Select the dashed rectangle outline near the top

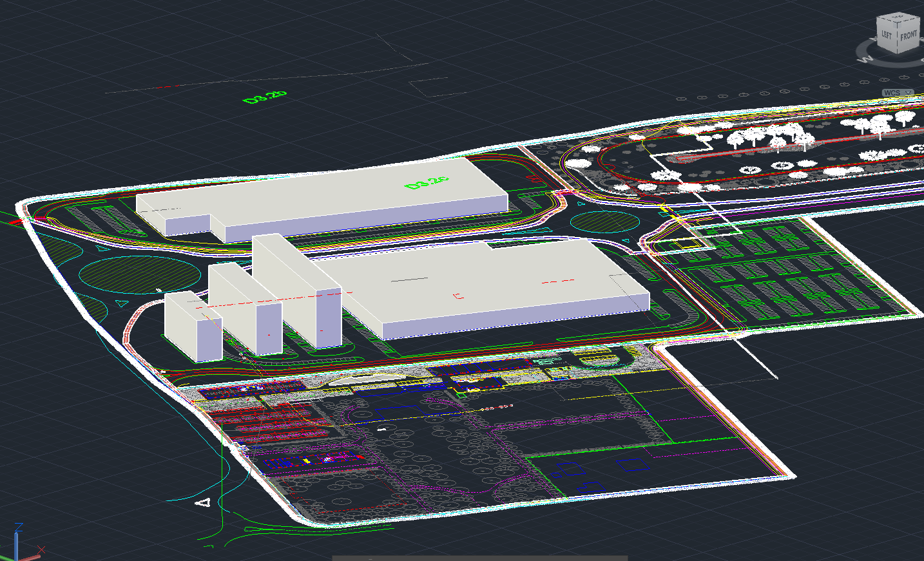438,87
